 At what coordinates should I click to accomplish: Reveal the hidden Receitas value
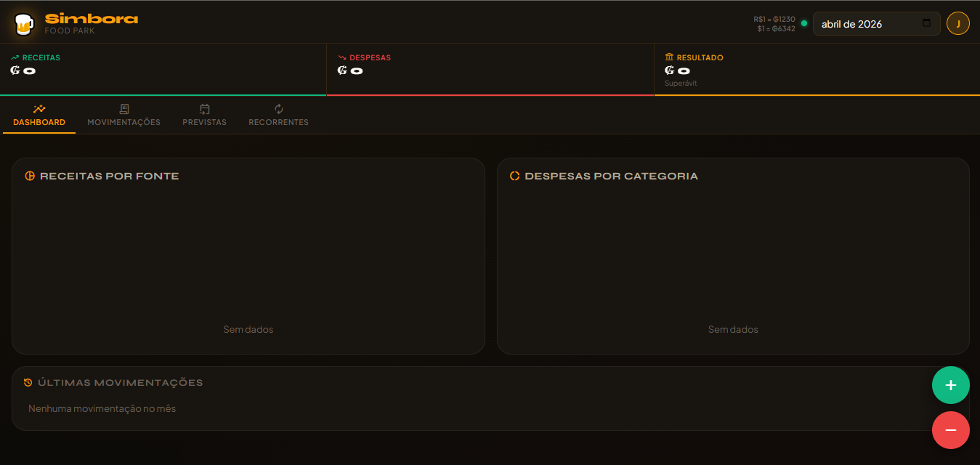tap(29, 70)
